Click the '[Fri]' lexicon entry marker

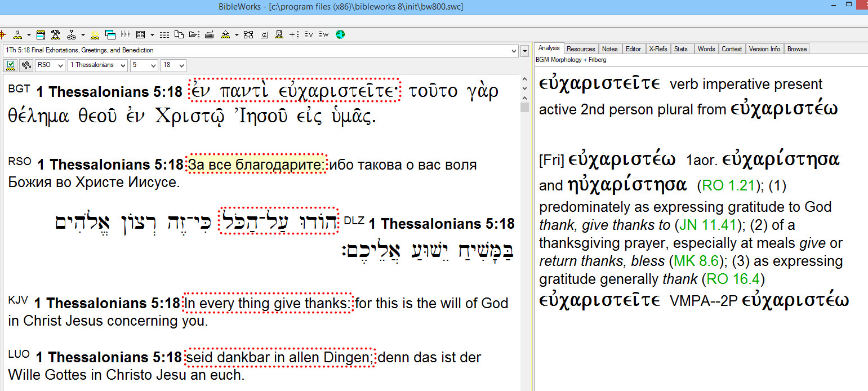(552, 160)
